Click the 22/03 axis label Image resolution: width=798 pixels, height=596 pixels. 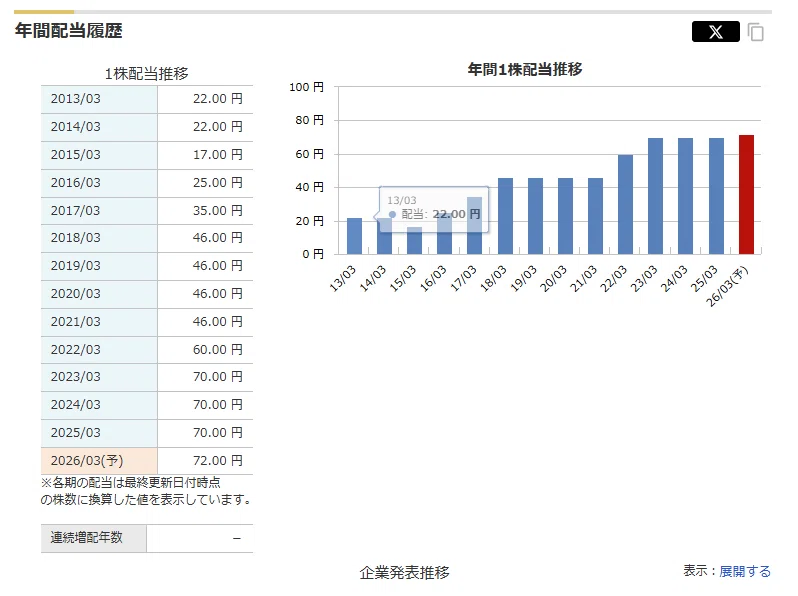point(613,279)
